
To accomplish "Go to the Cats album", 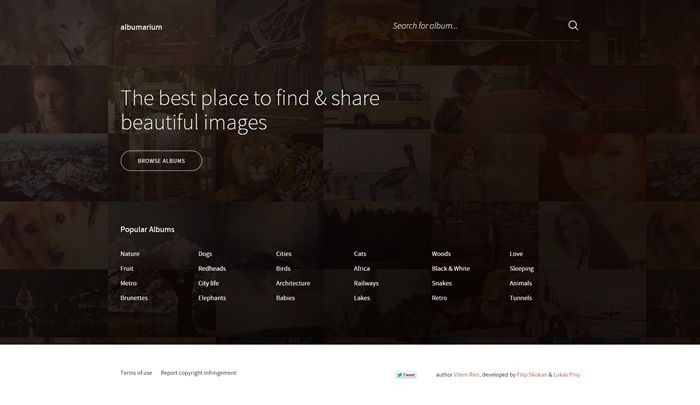I will [x=360, y=254].
